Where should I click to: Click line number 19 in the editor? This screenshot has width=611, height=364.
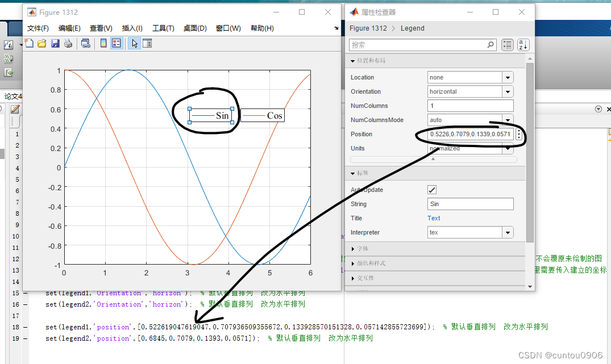tap(15, 338)
